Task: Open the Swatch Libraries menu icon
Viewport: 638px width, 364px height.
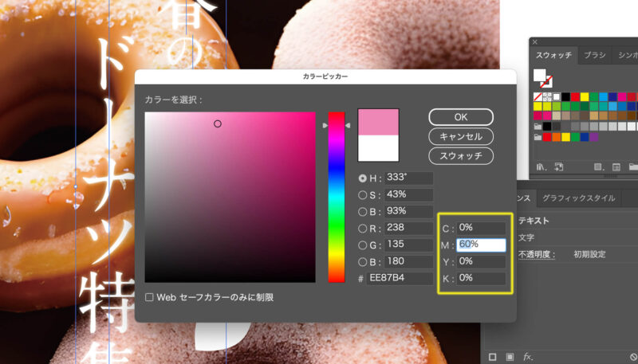Action: [542, 167]
